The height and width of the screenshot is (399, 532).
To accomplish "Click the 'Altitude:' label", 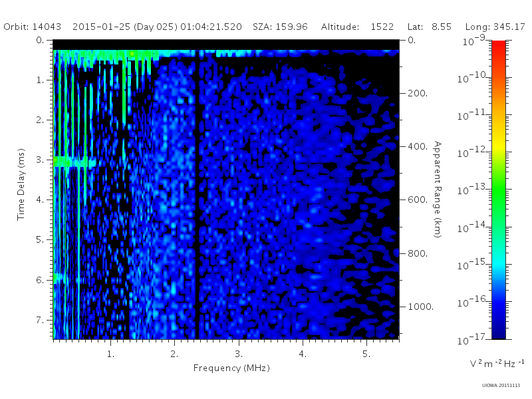I will [x=340, y=27].
